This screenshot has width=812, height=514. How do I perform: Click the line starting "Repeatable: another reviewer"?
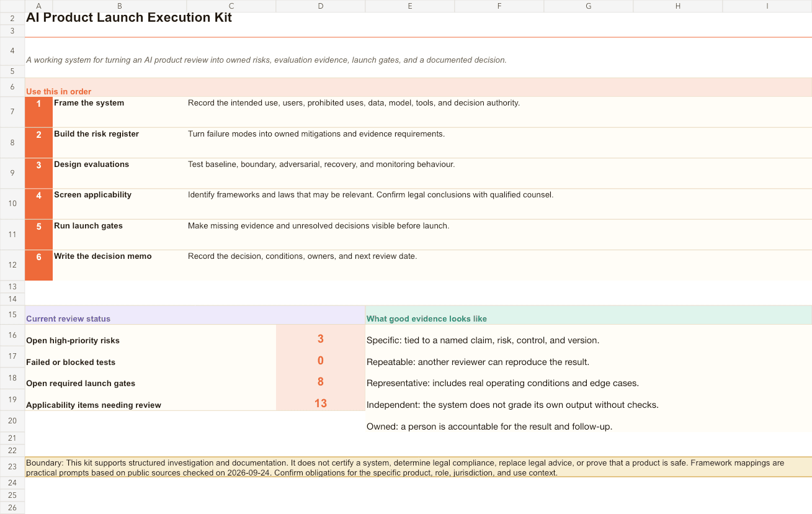pyautogui.click(x=478, y=362)
